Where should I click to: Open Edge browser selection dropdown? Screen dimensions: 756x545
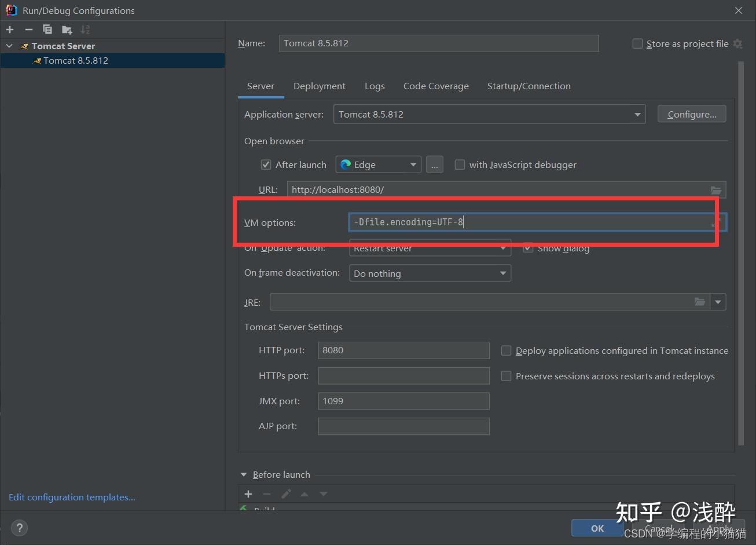pos(379,164)
